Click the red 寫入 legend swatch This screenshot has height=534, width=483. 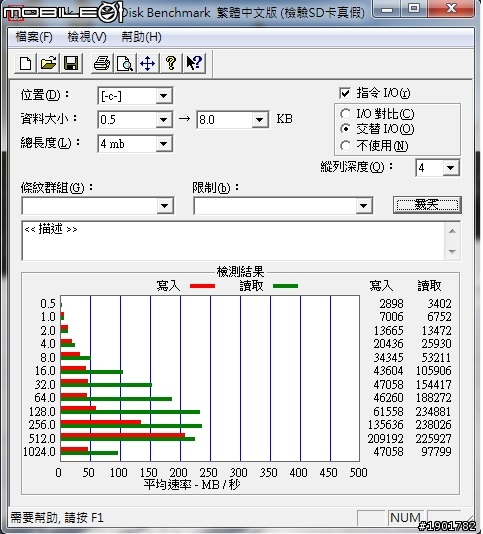pos(202,286)
